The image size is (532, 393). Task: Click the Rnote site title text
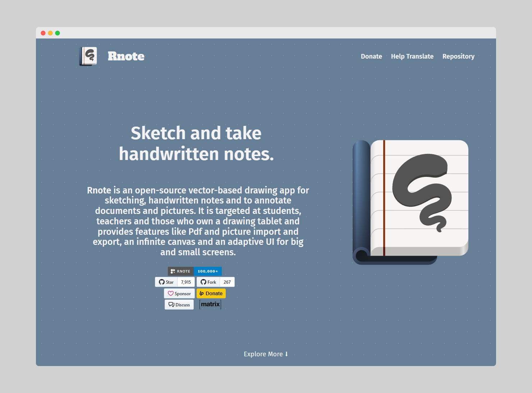tap(126, 56)
